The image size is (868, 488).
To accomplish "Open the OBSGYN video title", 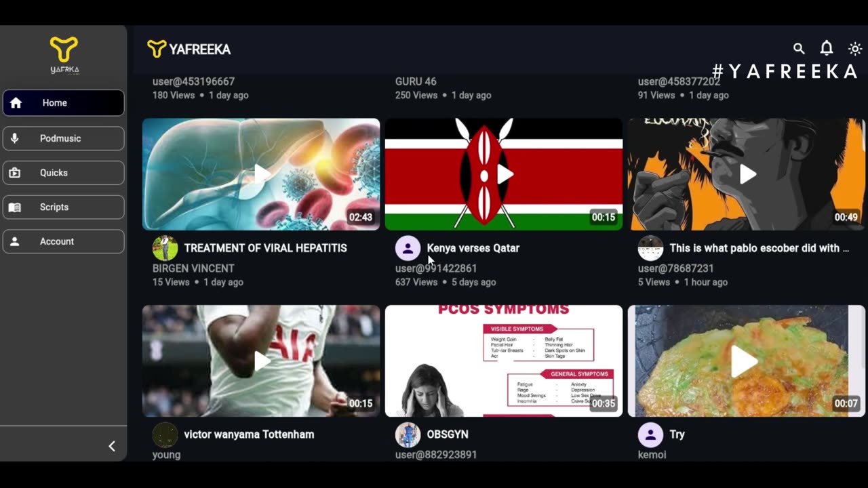I will pos(448,434).
